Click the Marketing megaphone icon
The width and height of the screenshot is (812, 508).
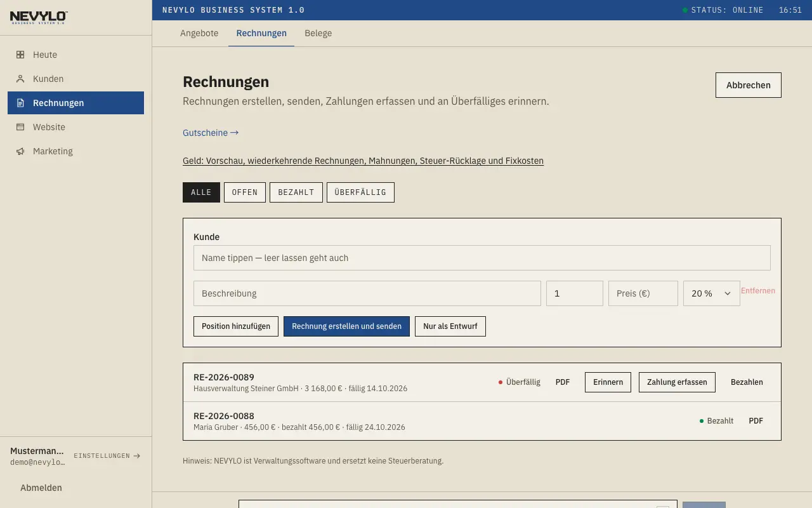20,151
